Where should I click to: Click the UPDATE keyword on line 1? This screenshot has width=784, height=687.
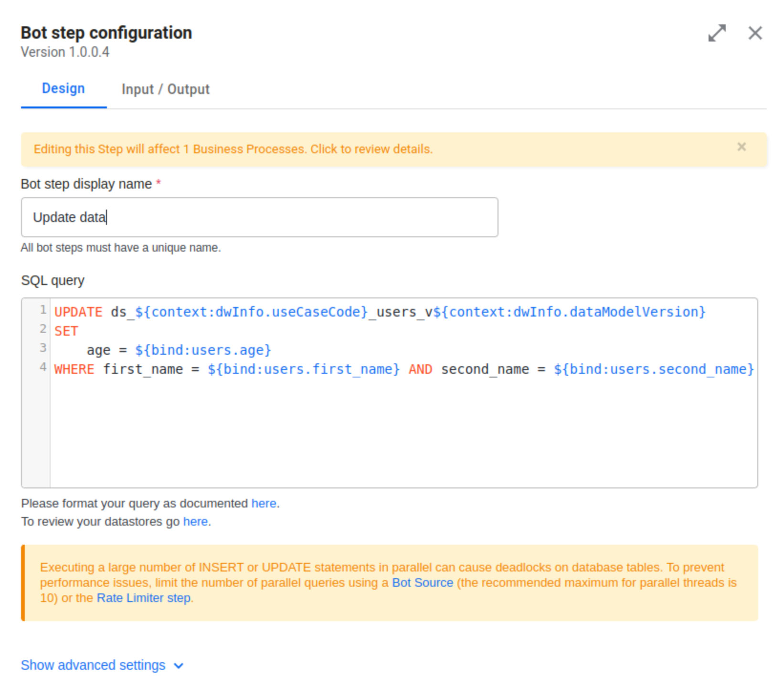point(78,312)
